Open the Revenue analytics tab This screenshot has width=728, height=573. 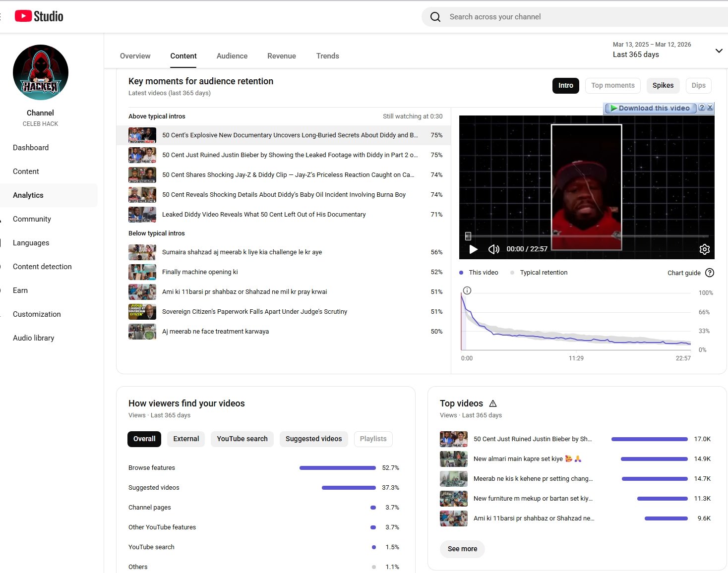[281, 56]
